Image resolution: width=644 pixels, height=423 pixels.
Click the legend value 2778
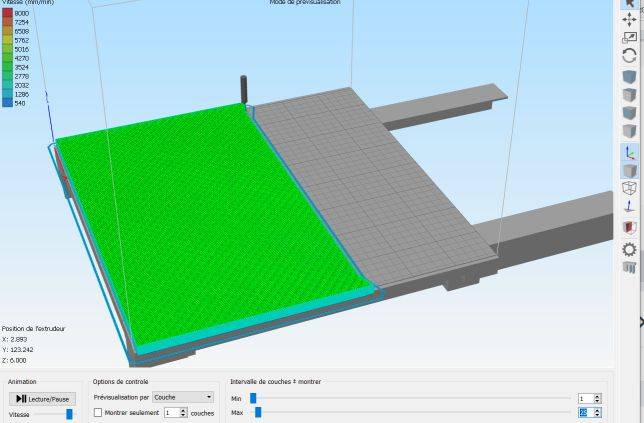click(x=22, y=76)
